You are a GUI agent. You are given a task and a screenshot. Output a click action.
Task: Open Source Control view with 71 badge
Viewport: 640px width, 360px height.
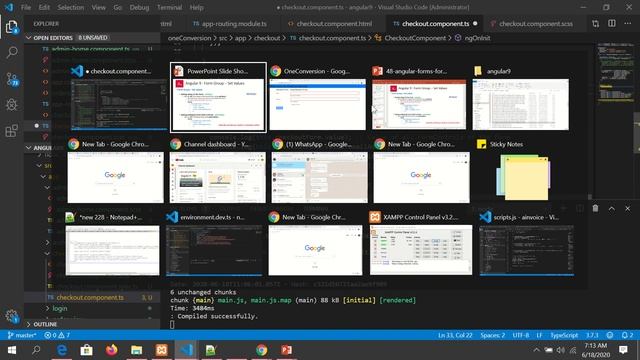(x=12, y=79)
